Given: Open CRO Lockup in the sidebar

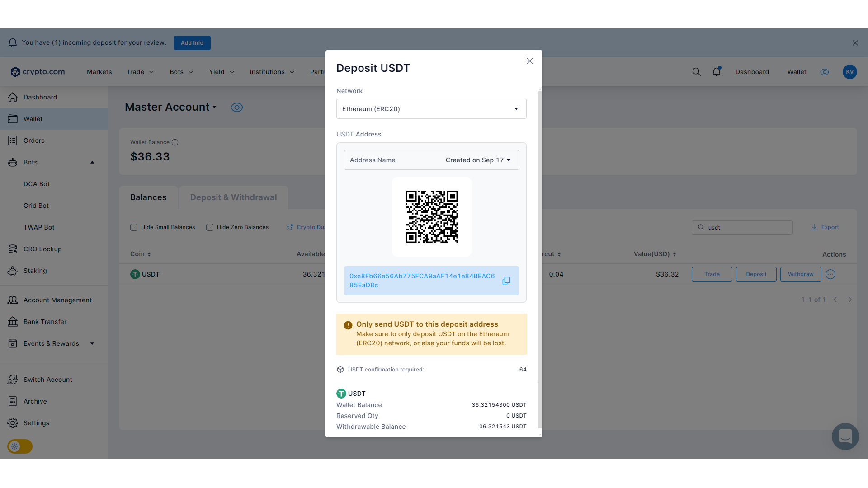Looking at the screenshot, I should coord(54,249).
